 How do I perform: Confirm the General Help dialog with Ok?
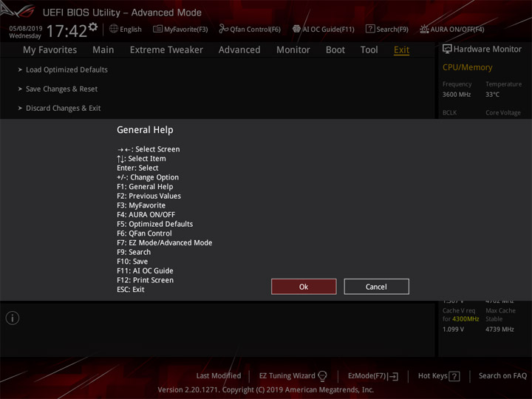(x=304, y=287)
